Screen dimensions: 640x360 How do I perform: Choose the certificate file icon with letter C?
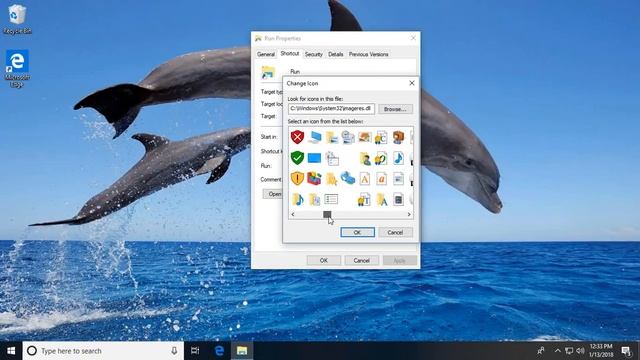pos(381,138)
